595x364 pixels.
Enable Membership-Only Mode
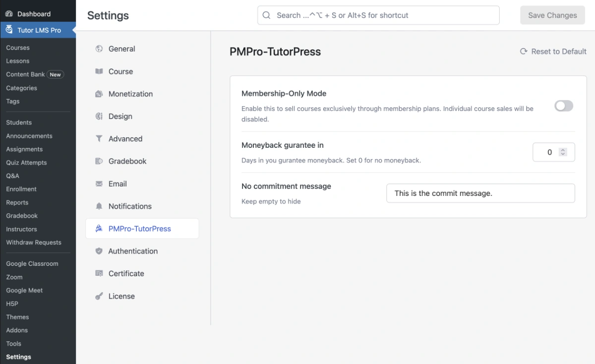(564, 106)
